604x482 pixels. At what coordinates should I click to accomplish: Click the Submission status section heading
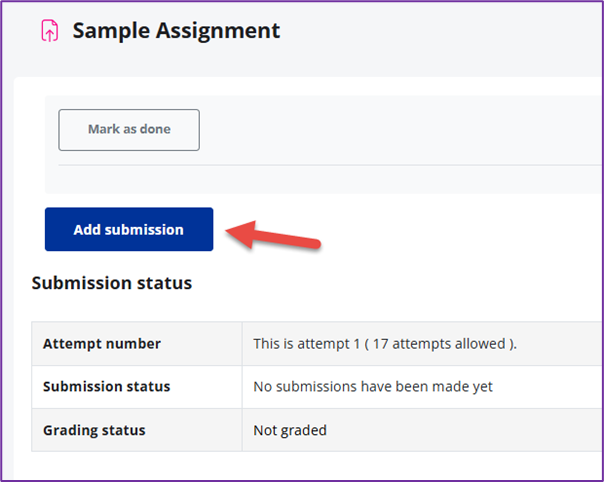(111, 283)
